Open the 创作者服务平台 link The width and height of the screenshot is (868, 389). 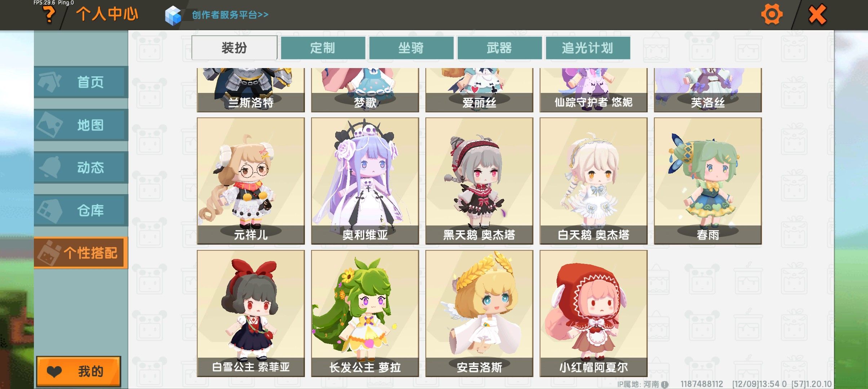230,15
